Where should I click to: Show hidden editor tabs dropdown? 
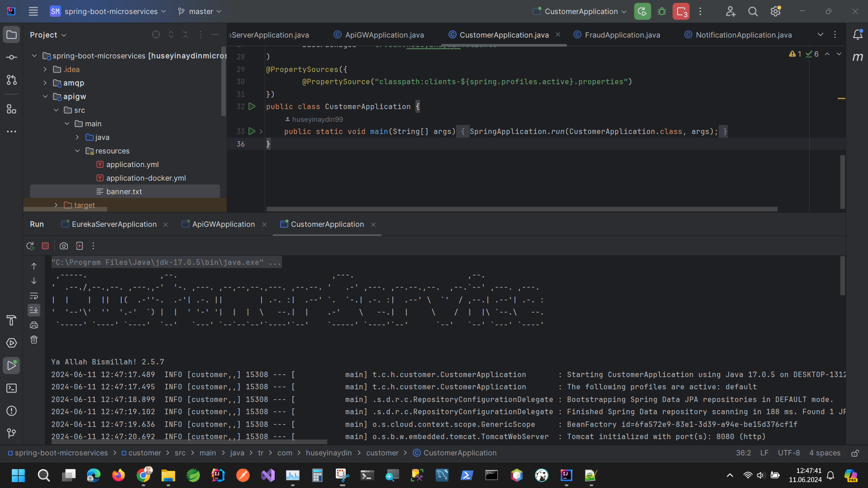click(820, 35)
